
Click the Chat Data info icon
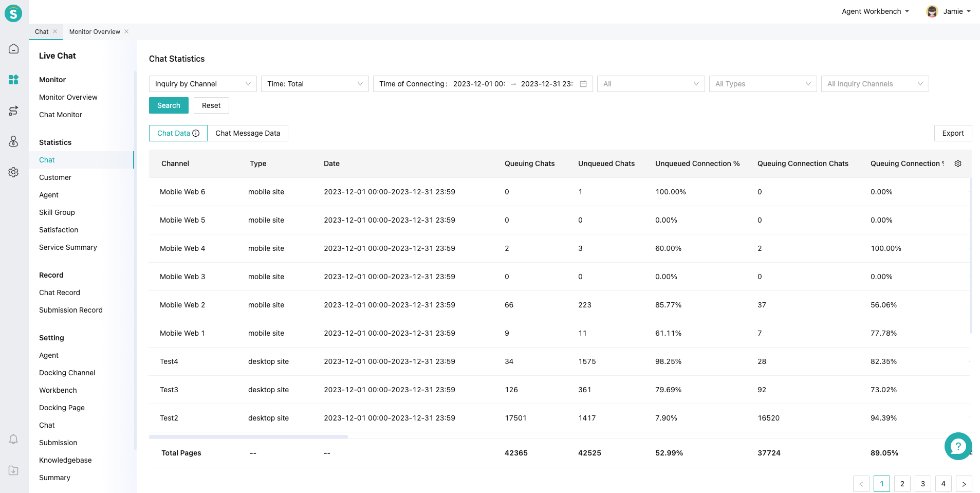[x=196, y=133]
